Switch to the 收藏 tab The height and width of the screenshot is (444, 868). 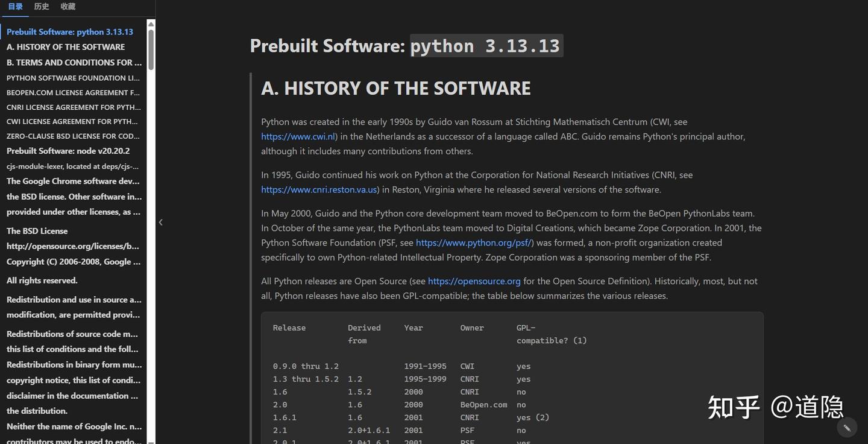(68, 7)
